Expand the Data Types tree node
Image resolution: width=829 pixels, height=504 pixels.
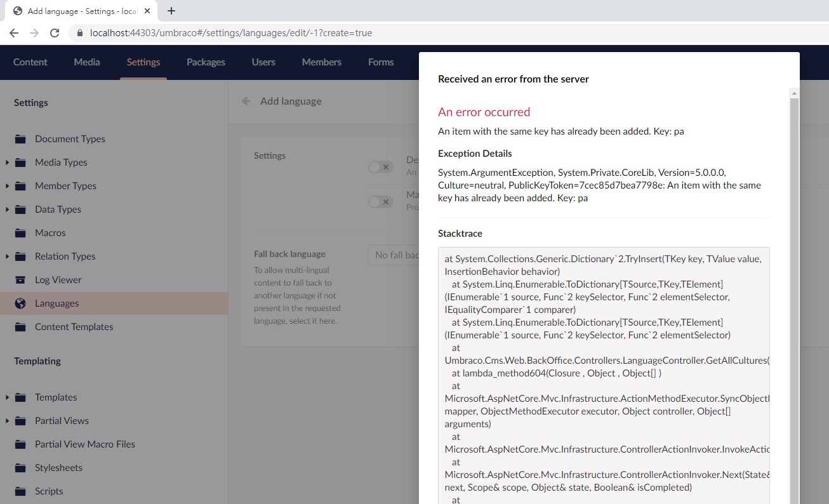click(x=7, y=209)
